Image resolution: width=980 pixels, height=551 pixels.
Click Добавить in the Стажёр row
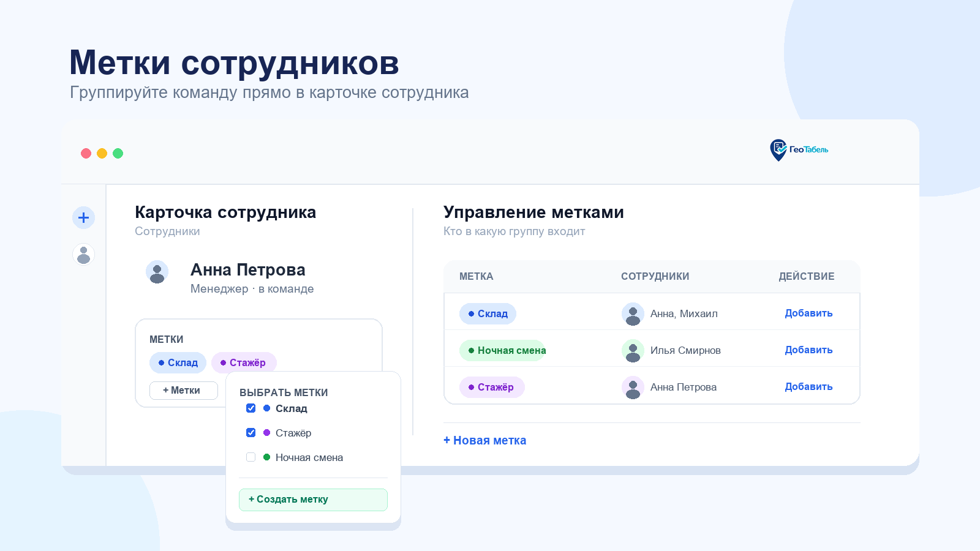[809, 387]
